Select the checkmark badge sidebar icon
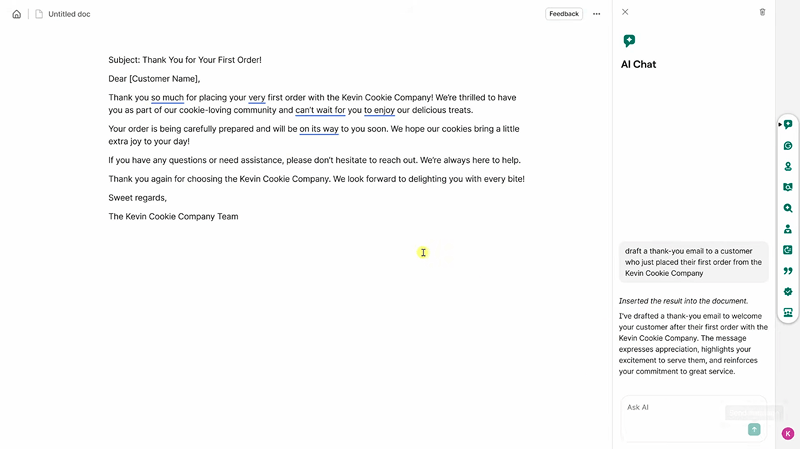800x449 pixels. (x=788, y=292)
